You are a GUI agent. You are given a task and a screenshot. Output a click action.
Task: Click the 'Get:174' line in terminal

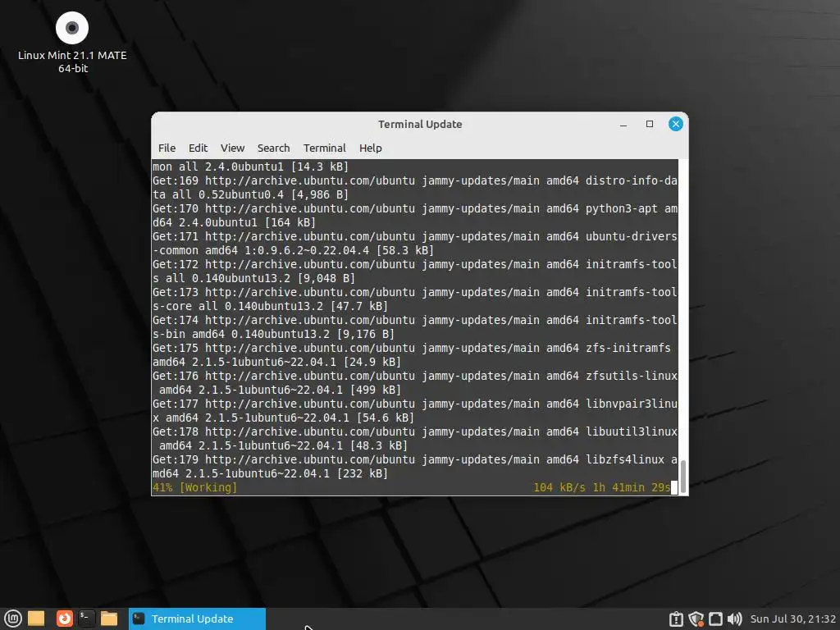click(414, 321)
